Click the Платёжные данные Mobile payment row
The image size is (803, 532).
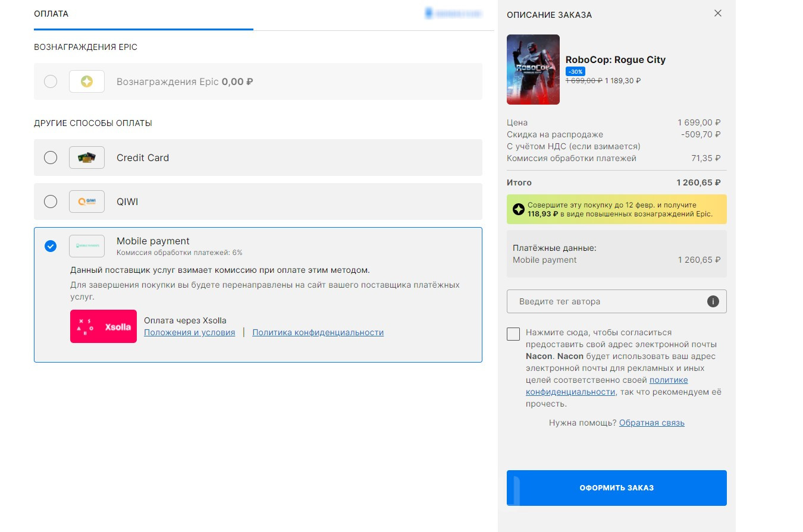pos(617,260)
